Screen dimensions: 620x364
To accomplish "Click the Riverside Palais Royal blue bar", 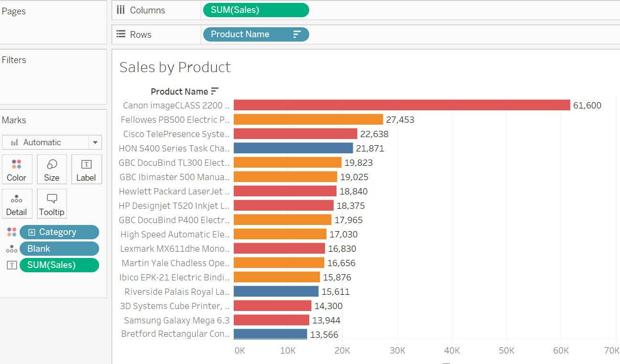I will click(x=276, y=291).
